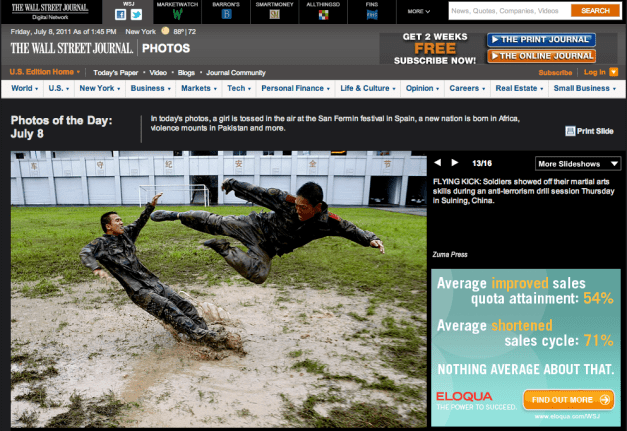The width and height of the screenshot is (627, 431).
Task: Click the Barron's logo icon
Action: [226, 15]
